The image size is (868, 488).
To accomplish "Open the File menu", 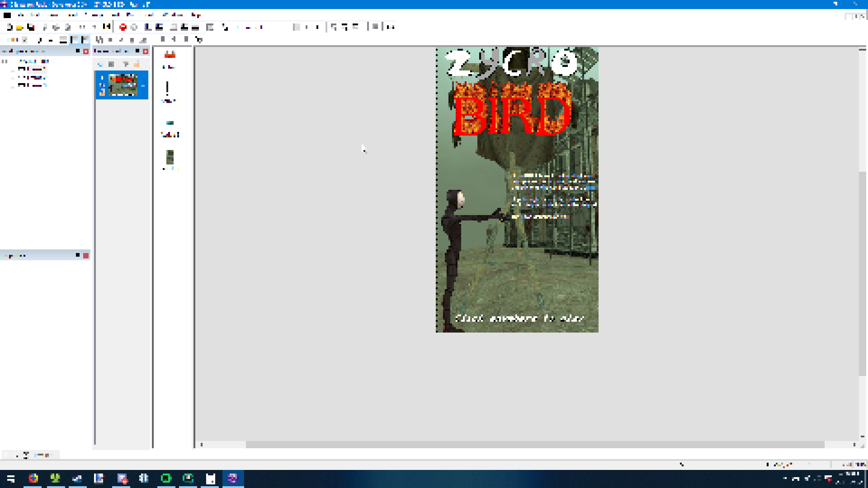I will [21, 15].
